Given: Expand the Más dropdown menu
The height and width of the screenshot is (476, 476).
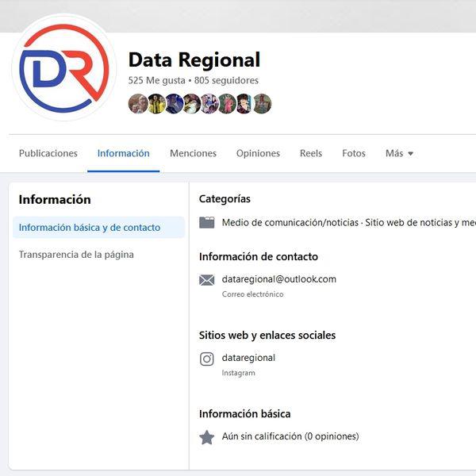Looking at the screenshot, I should tap(399, 154).
